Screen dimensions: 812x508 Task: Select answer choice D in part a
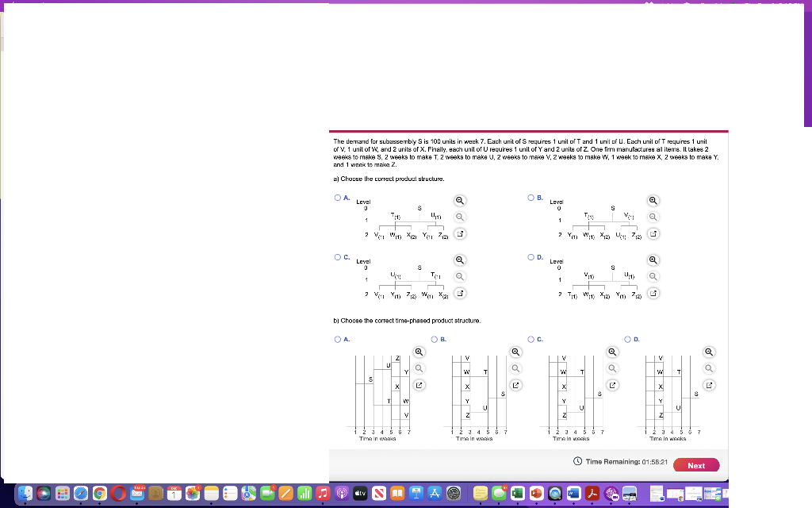coord(531,256)
